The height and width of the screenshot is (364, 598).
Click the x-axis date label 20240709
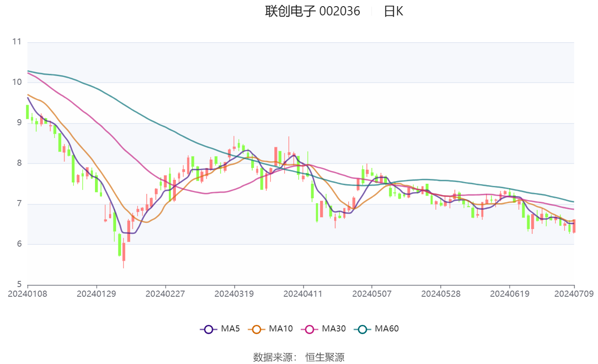coord(574,294)
